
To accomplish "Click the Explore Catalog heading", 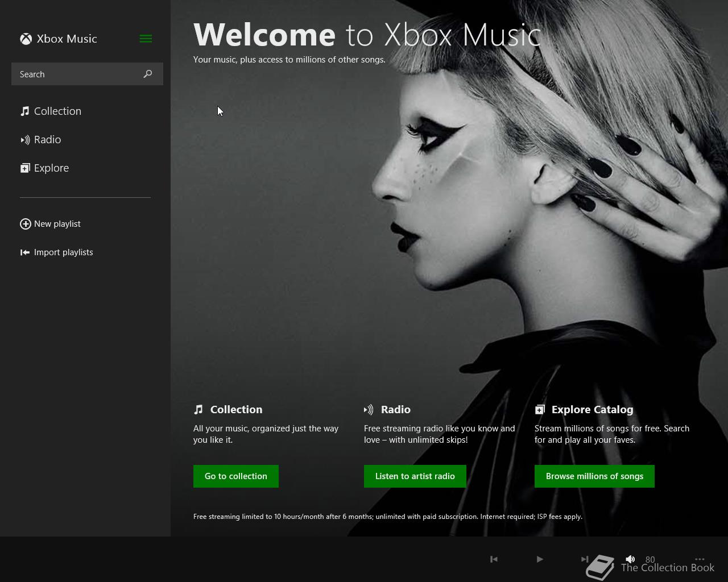I will (592, 409).
